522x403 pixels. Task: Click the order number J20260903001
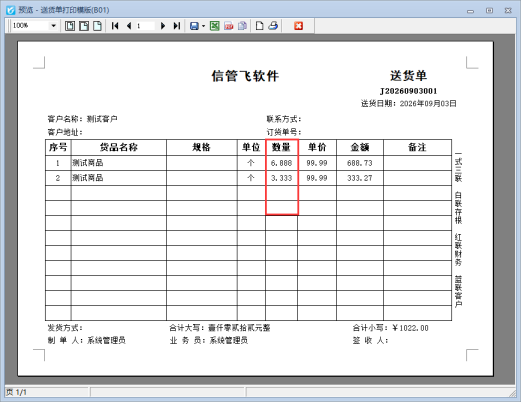(409, 91)
